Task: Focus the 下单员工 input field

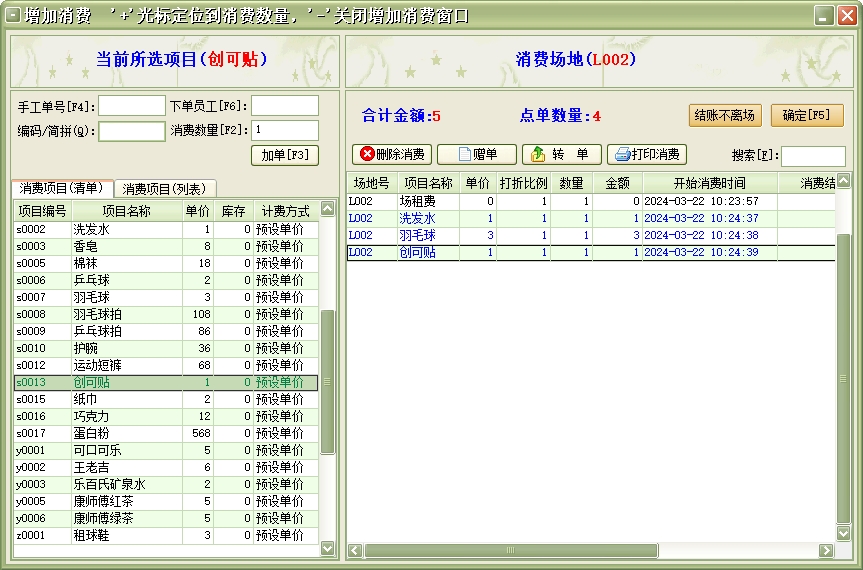Action: pyautogui.click(x=285, y=106)
